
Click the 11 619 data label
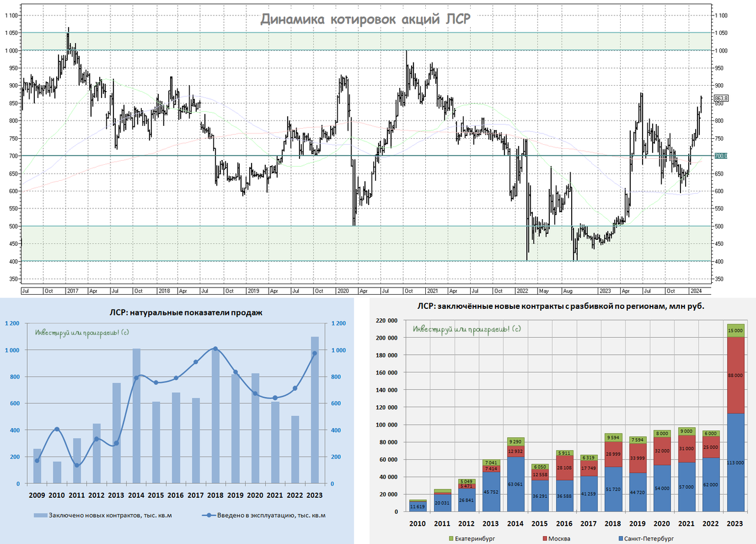click(418, 506)
